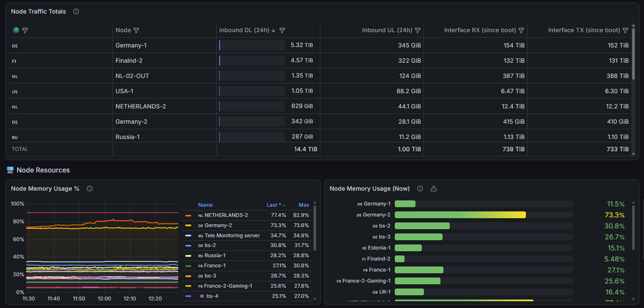The width and height of the screenshot is (644, 308).
Task: Click the Node Traffic Totals panel title
Action: click(39, 11)
